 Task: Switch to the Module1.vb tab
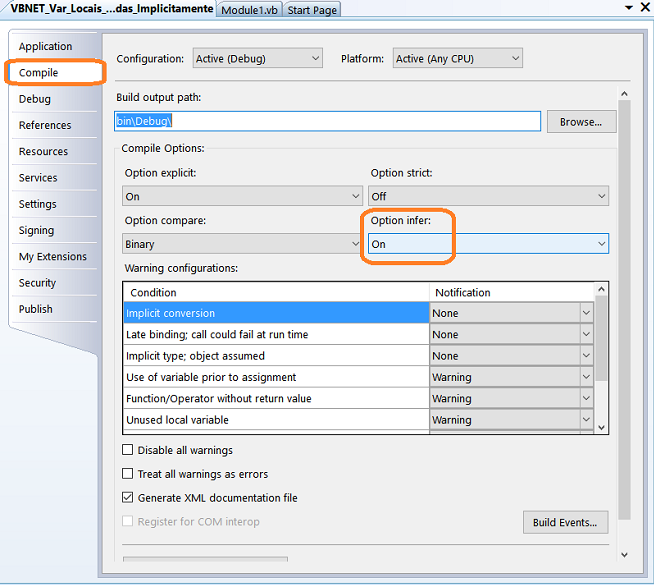[249, 10]
